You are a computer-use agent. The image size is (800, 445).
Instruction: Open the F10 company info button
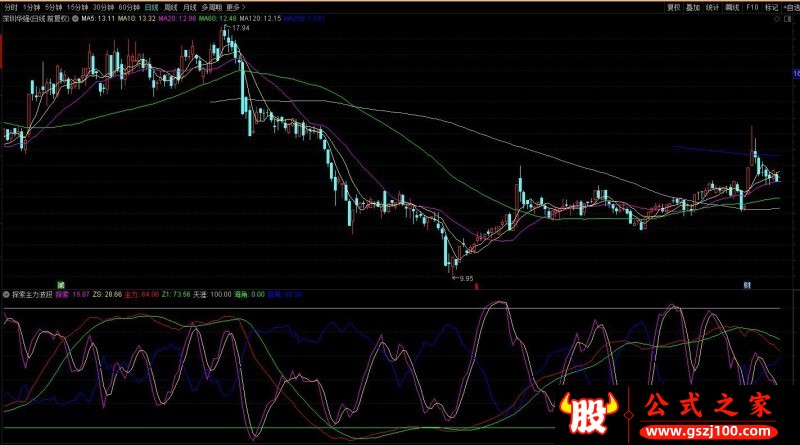pyautogui.click(x=752, y=7)
